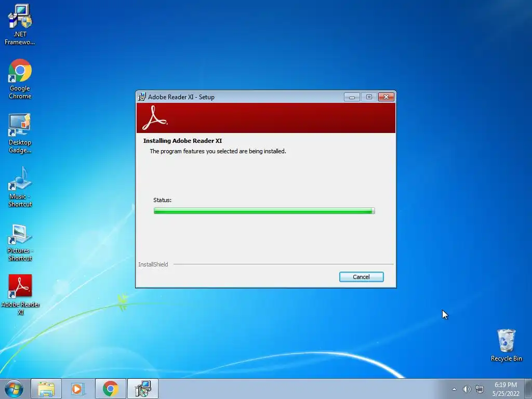This screenshot has height=399, width=532.
Task: Open Google Chrome from the taskbar
Action: coord(111,389)
